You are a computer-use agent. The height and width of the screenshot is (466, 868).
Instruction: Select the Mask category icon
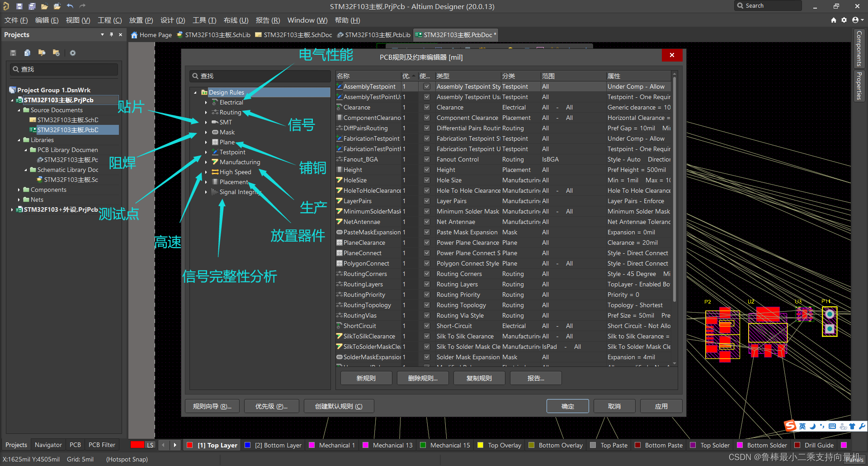pos(215,132)
